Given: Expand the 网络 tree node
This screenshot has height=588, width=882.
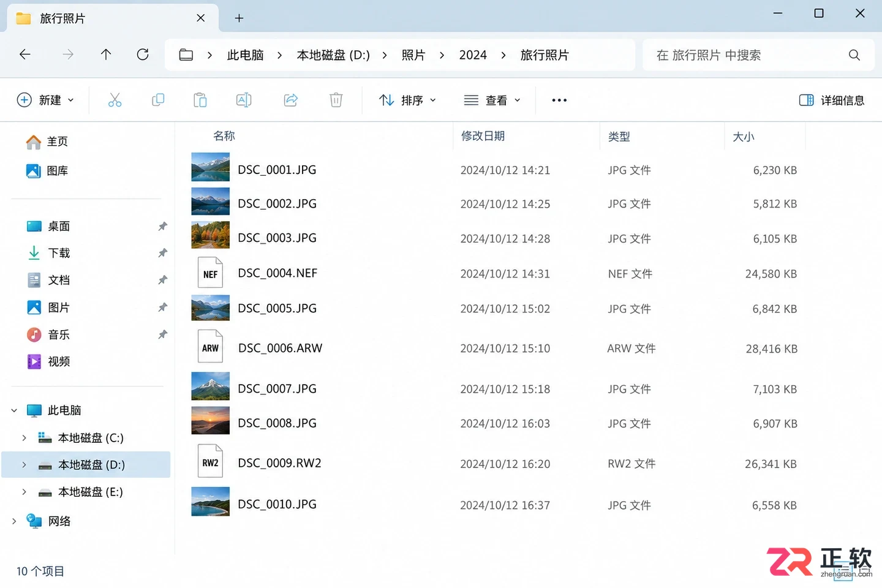Looking at the screenshot, I should tap(14, 521).
